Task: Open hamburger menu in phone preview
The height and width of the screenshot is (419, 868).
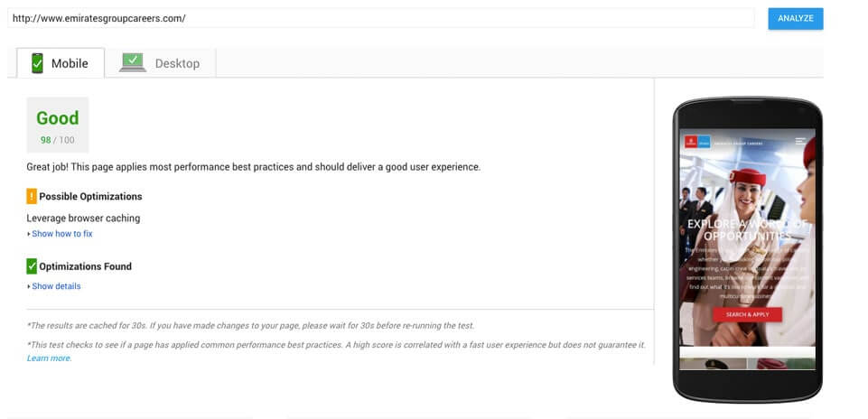Action: 800,142
